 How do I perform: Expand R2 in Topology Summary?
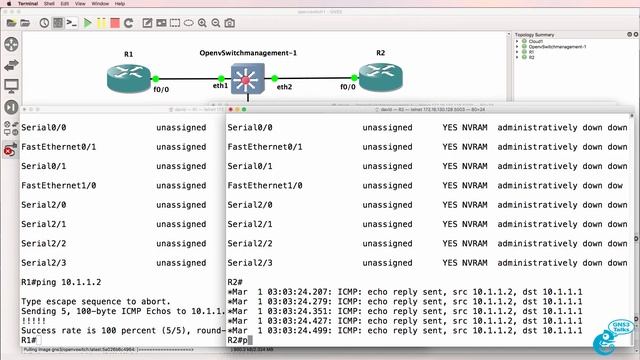click(x=517, y=57)
